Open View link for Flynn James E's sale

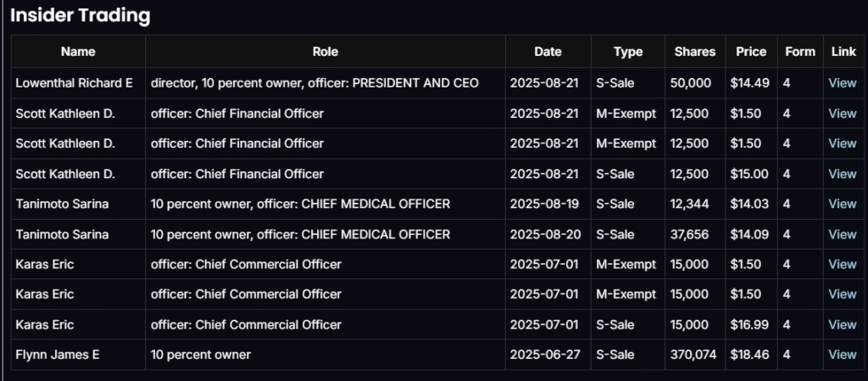pos(842,355)
